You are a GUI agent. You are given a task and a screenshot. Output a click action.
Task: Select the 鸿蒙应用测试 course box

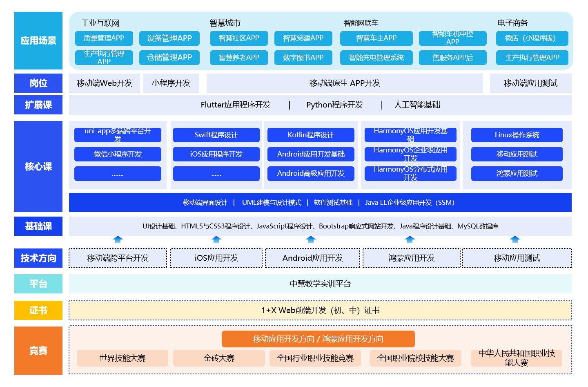(x=517, y=173)
